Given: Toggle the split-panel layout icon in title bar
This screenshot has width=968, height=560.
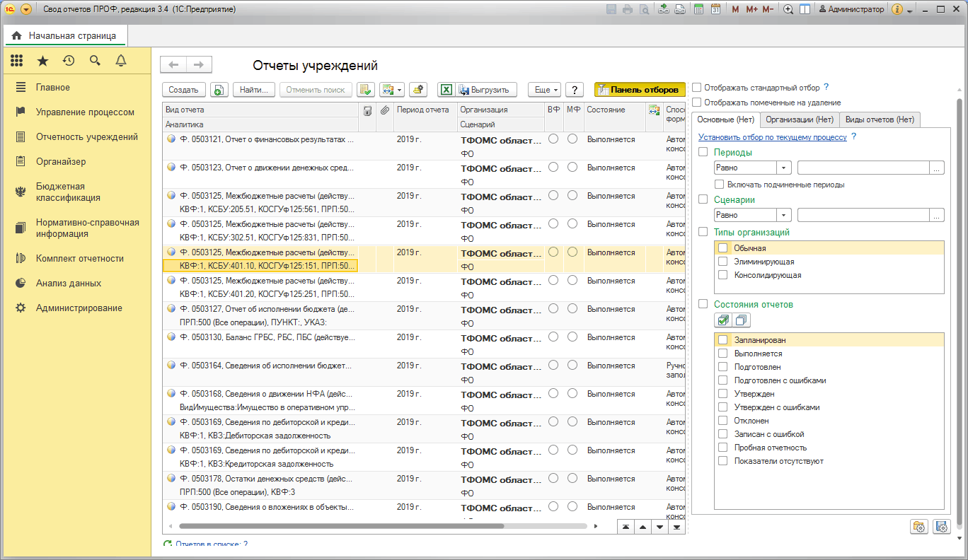Looking at the screenshot, I should (805, 9).
